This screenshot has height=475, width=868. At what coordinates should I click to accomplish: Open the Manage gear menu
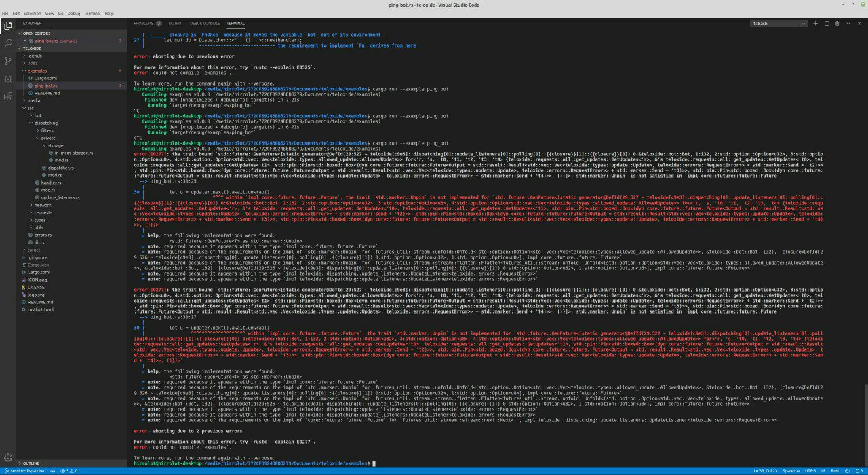click(7, 457)
